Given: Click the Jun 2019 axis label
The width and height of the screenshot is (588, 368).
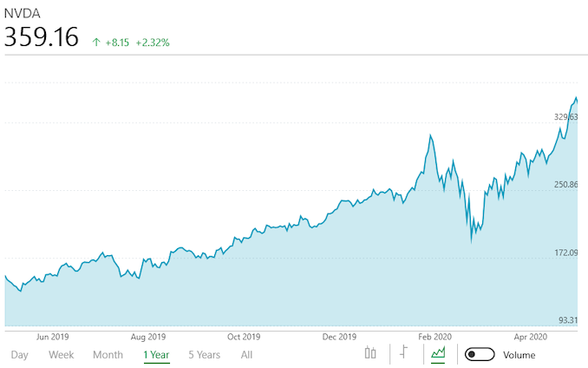Looking at the screenshot, I should tap(53, 337).
